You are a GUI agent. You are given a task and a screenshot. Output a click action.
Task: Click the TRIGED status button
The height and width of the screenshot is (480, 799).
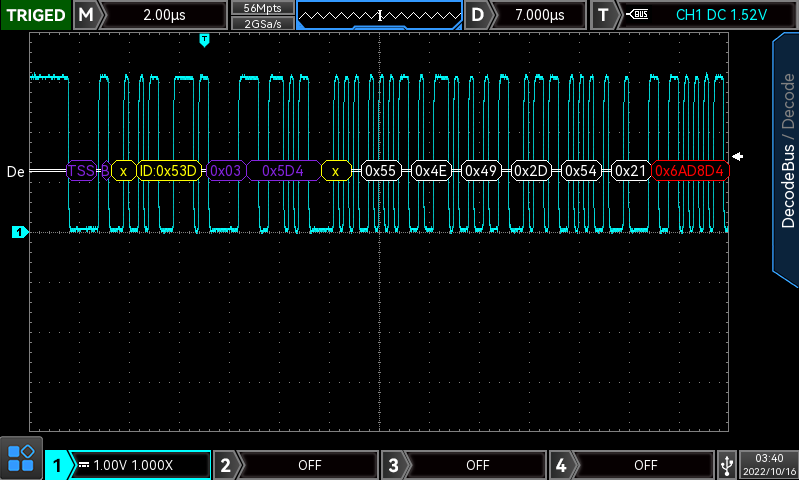point(35,15)
